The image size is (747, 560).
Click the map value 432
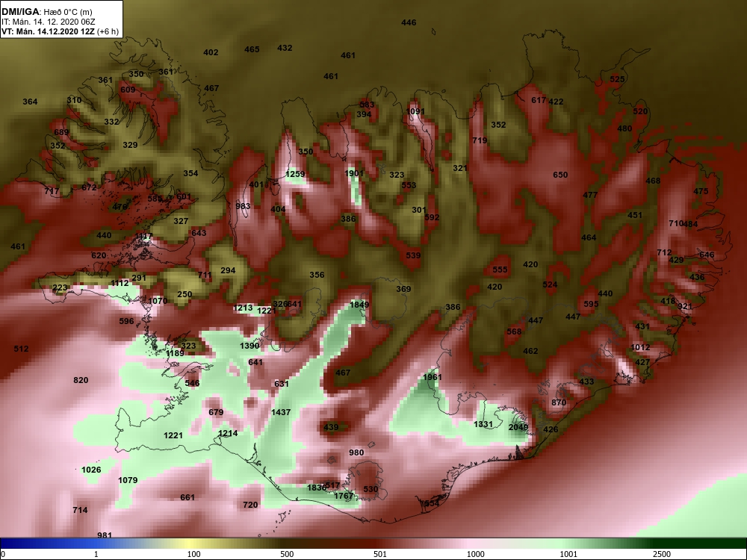coord(285,48)
